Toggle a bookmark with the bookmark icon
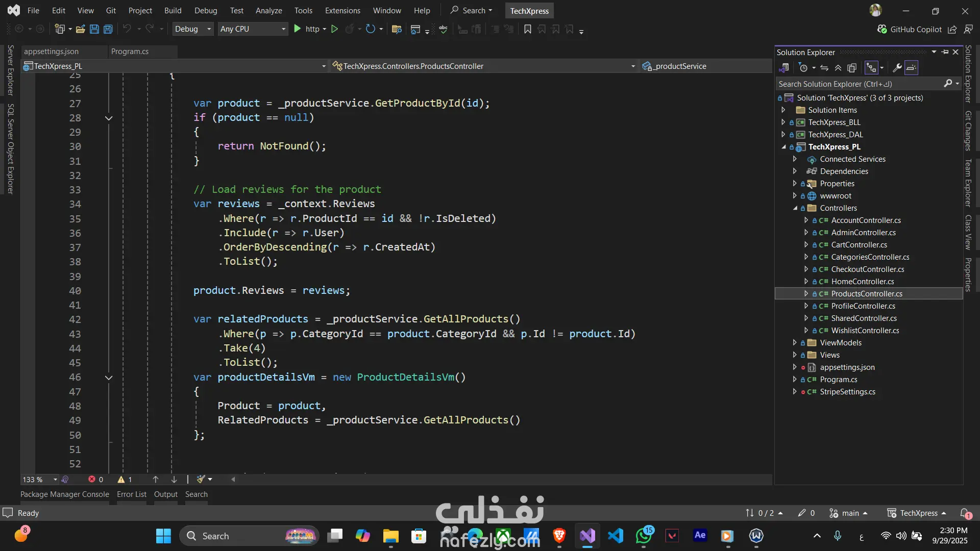The width and height of the screenshot is (980, 551). pos(528,29)
